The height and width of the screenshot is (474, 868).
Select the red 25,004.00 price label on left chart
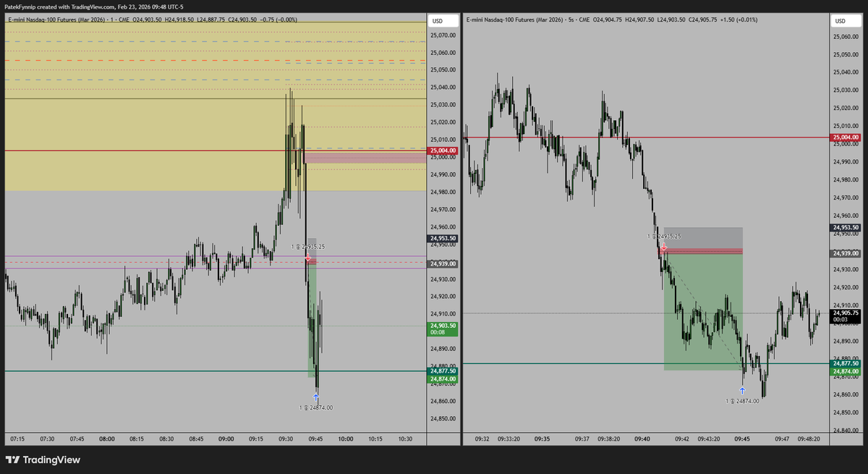pyautogui.click(x=443, y=151)
